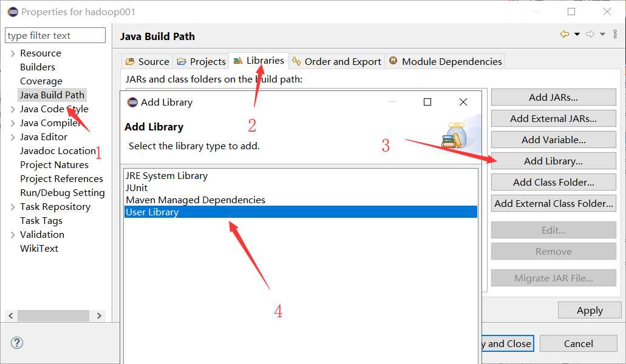
Task: Select Validation tree item
Action: click(x=42, y=235)
